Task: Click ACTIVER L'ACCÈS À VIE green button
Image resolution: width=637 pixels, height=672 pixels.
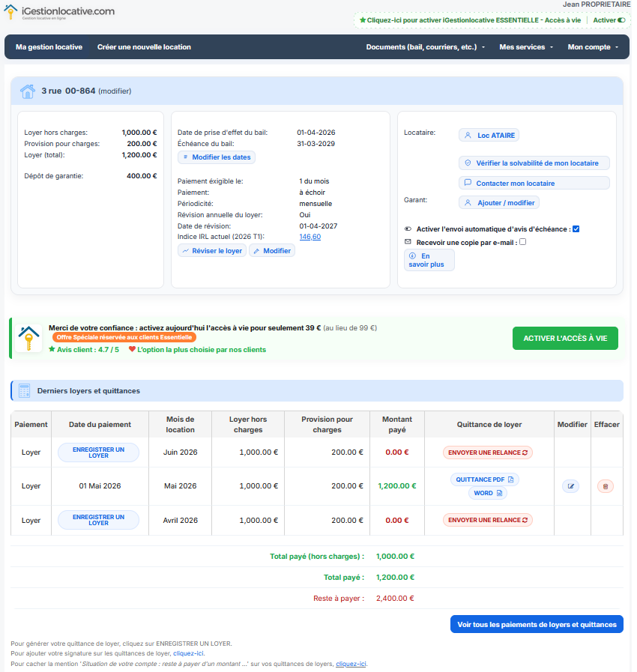Action: pyautogui.click(x=565, y=338)
